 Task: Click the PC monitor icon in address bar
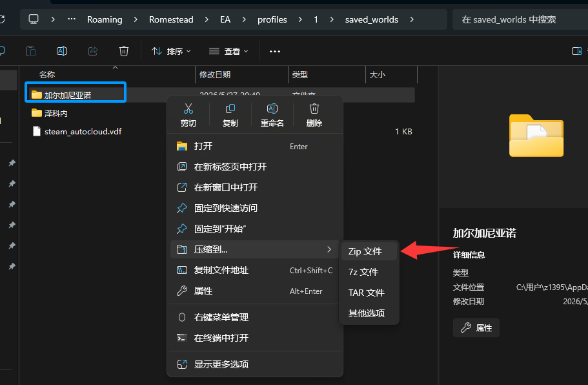tap(34, 19)
